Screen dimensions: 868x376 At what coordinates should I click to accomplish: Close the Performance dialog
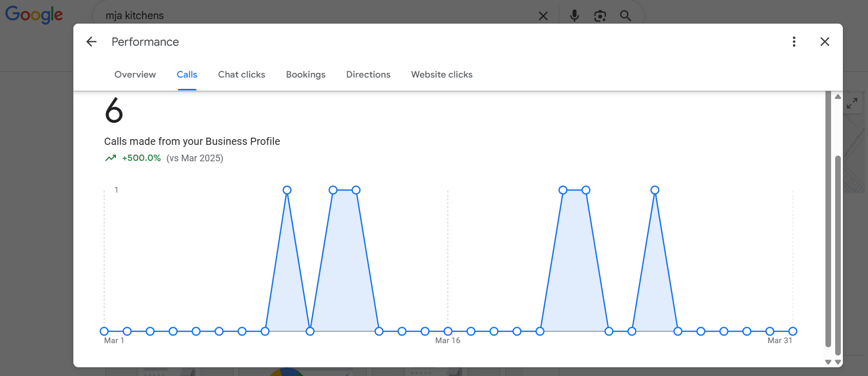pyautogui.click(x=824, y=42)
